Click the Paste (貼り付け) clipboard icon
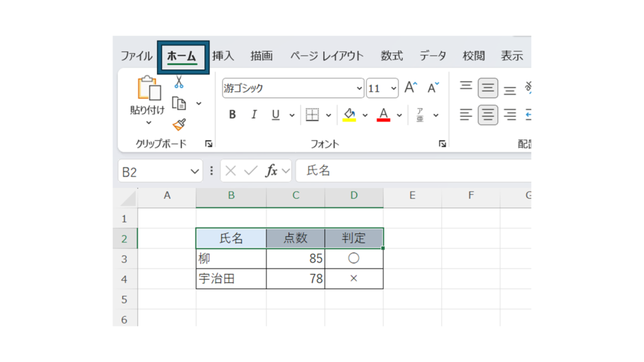The width and height of the screenshot is (644, 362). (148, 89)
